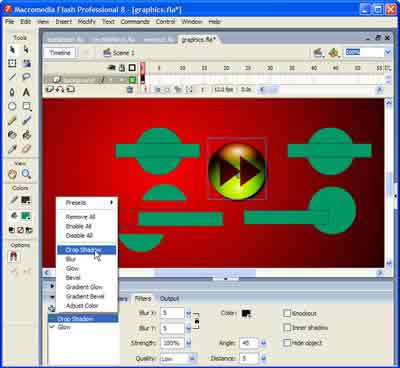Delete layer with the trash icon
Viewport: 400px width, 368px height.
(x=130, y=89)
